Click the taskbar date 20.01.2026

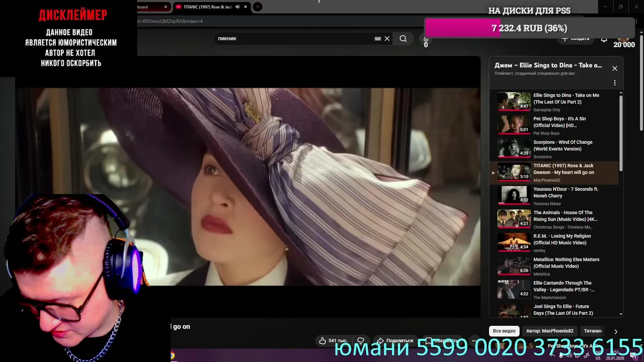tap(615, 358)
